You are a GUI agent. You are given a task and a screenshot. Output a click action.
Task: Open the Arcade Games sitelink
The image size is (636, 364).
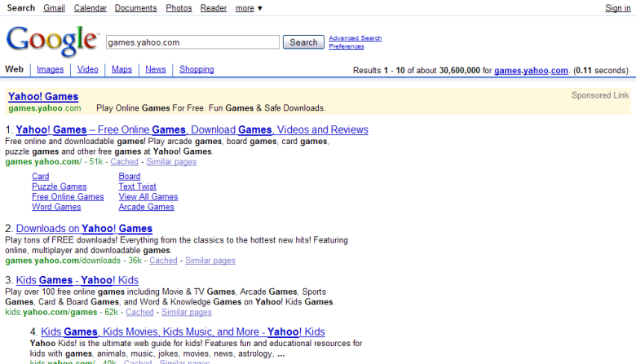coord(146,207)
